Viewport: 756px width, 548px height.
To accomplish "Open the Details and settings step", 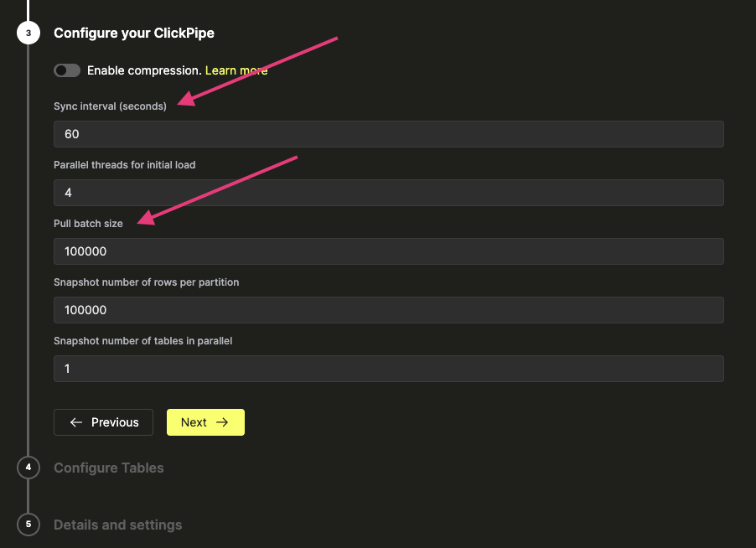I will pos(117,525).
